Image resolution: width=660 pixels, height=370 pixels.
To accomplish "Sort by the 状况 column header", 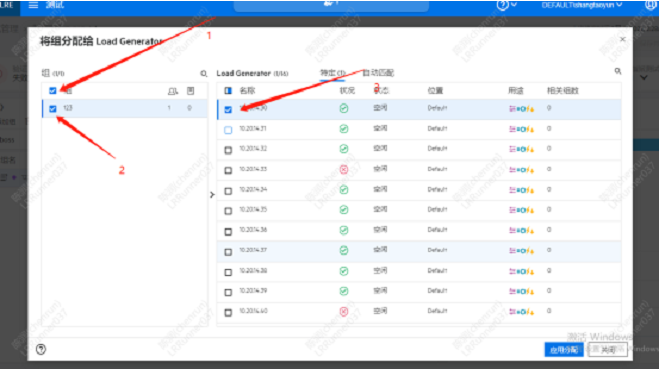I will click(347, 91).
